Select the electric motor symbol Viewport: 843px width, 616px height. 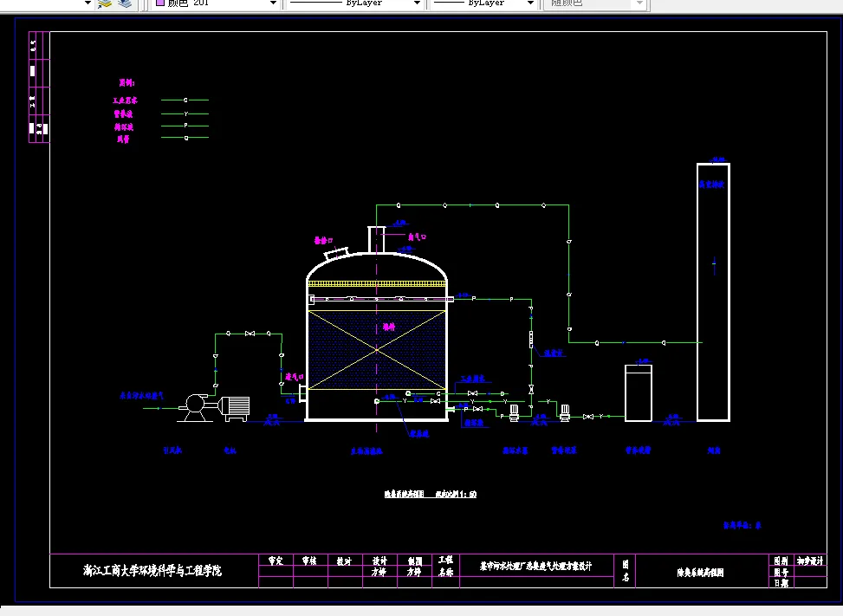pos(235,409)
